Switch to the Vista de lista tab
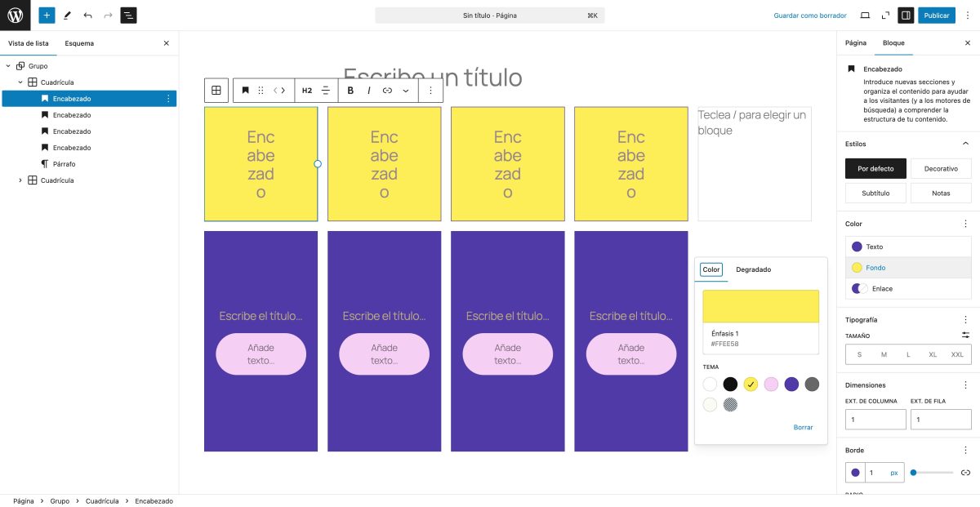Image resolution: width=980 pixels, height=507 pixels. pos(29,42)
